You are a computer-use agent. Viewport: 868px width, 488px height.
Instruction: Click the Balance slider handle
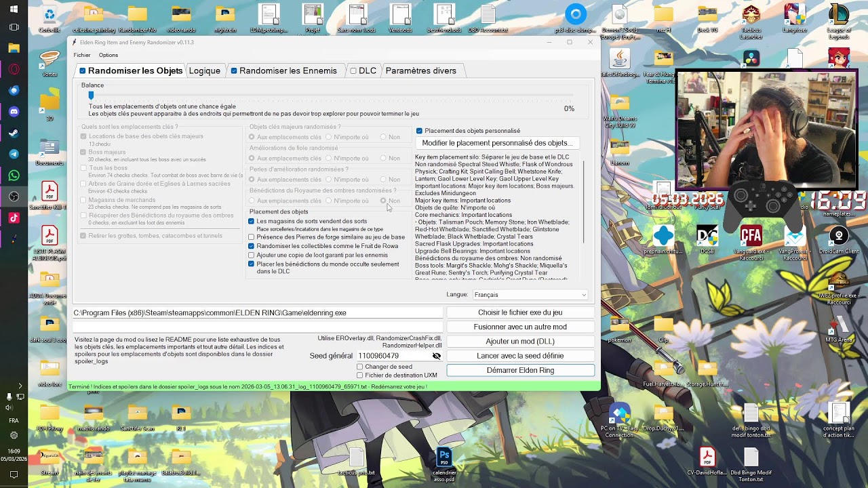91,96
